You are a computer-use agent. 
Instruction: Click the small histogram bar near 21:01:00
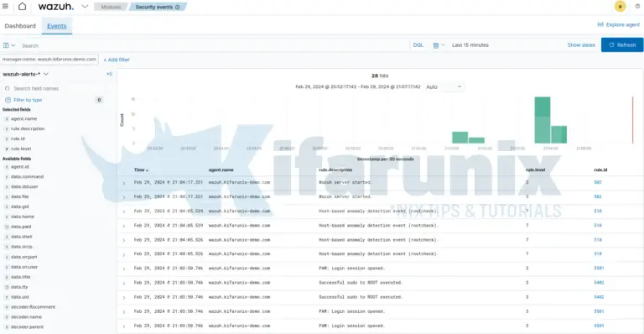click(x=460, y=138)
